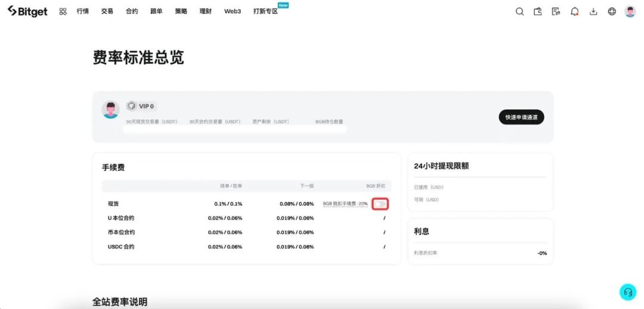The height and width of the screenshot is (309, 644).
Task: Expand the Web3 navigation menu
Action: pos(233,11)
